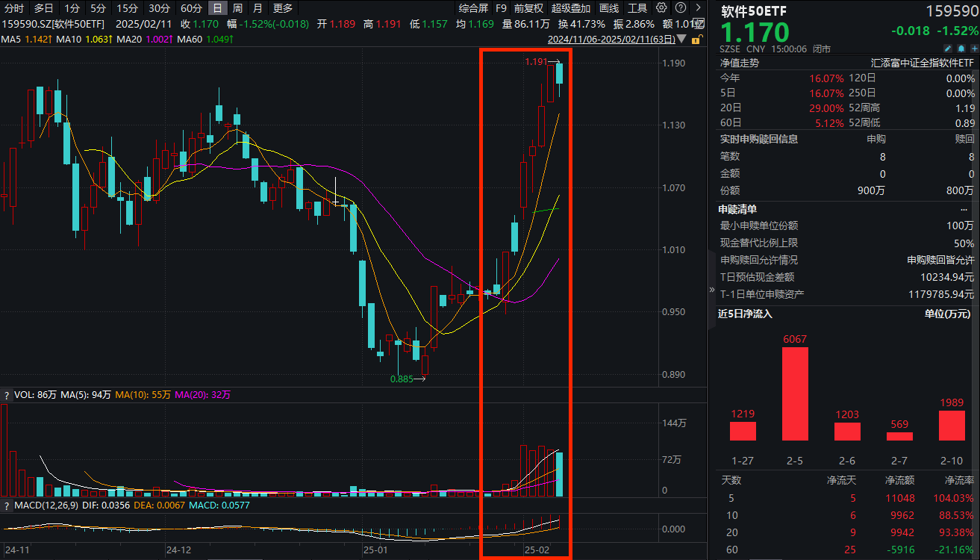Click the 20日 return value 29.00%

pyautogui.click(x=826, y=108)
